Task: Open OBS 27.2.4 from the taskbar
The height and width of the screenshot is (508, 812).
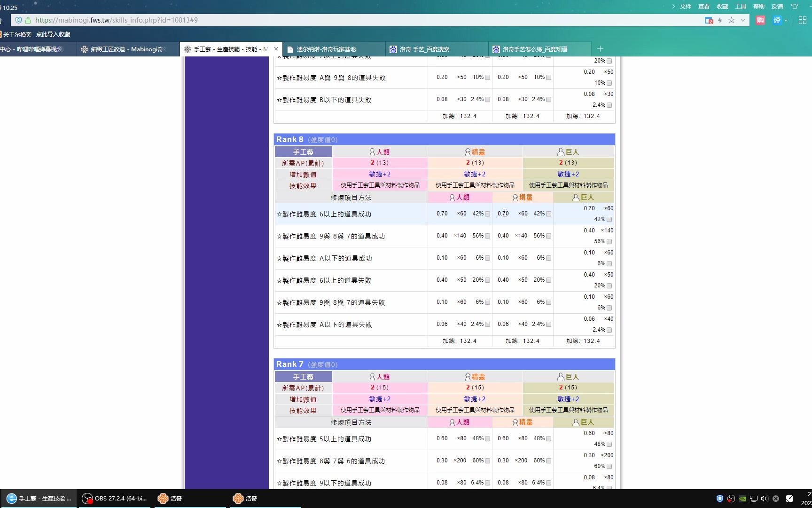Action: 115,499
